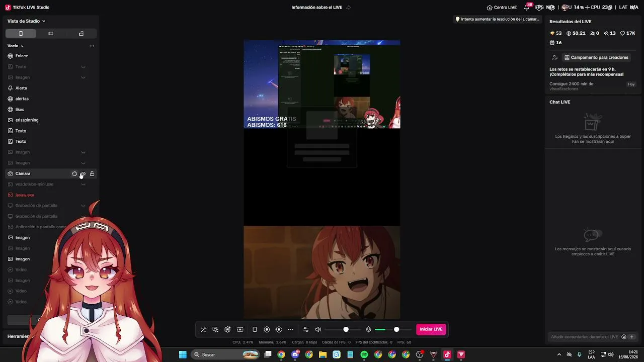
Task: Click the Hoy label
Action: tap(631, 84)
